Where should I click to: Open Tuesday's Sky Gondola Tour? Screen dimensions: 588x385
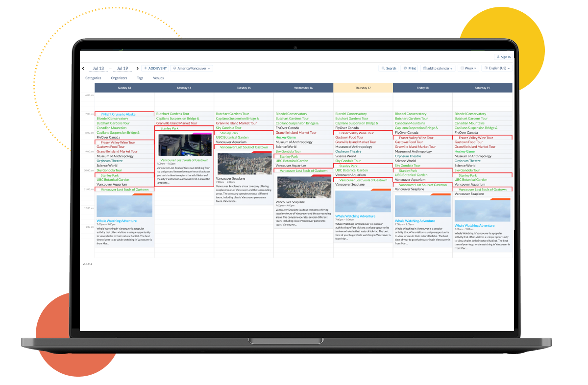[228, 128]
